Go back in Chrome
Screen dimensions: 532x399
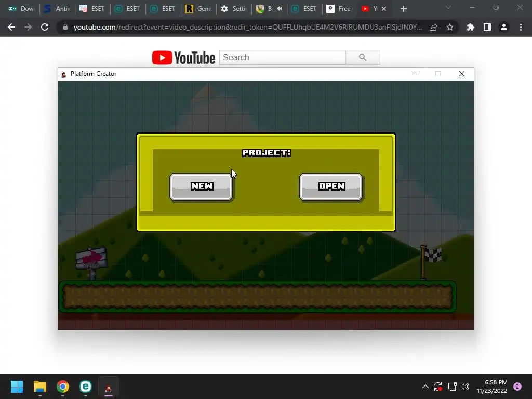pyautogui.click(x=11, y=27)
